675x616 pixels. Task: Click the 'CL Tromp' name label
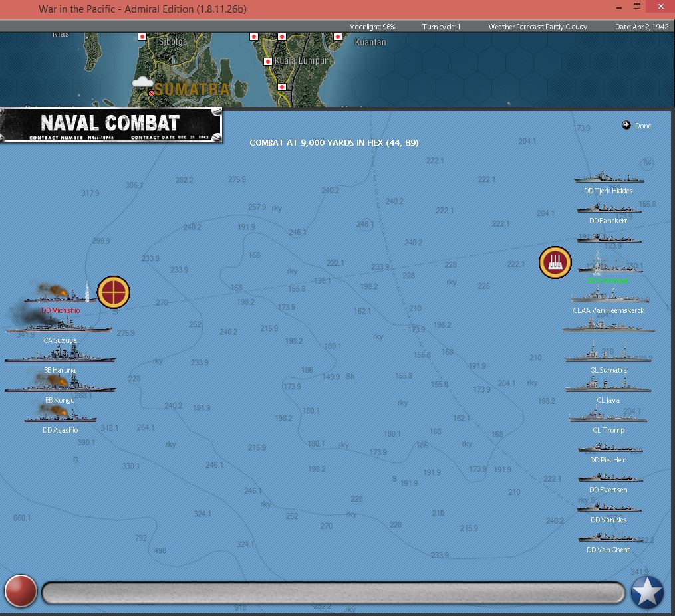(x=608, y=430)
